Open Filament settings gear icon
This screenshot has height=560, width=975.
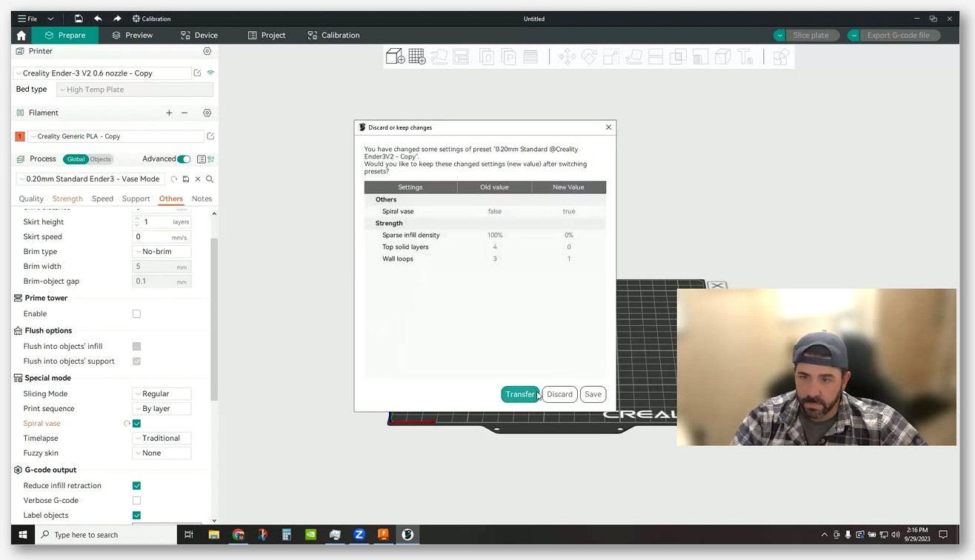tap(207, 113)
